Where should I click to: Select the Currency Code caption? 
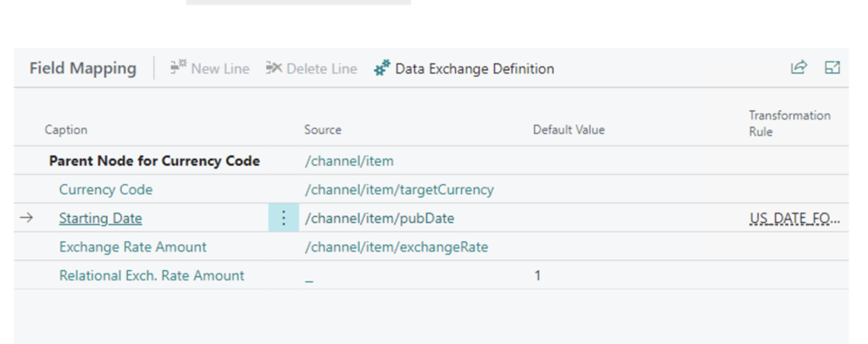point(106,190)
